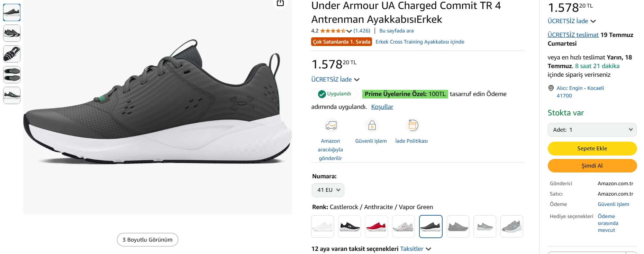
Task: Choose the red shoe color swatch
Action: tap(377, 227)
